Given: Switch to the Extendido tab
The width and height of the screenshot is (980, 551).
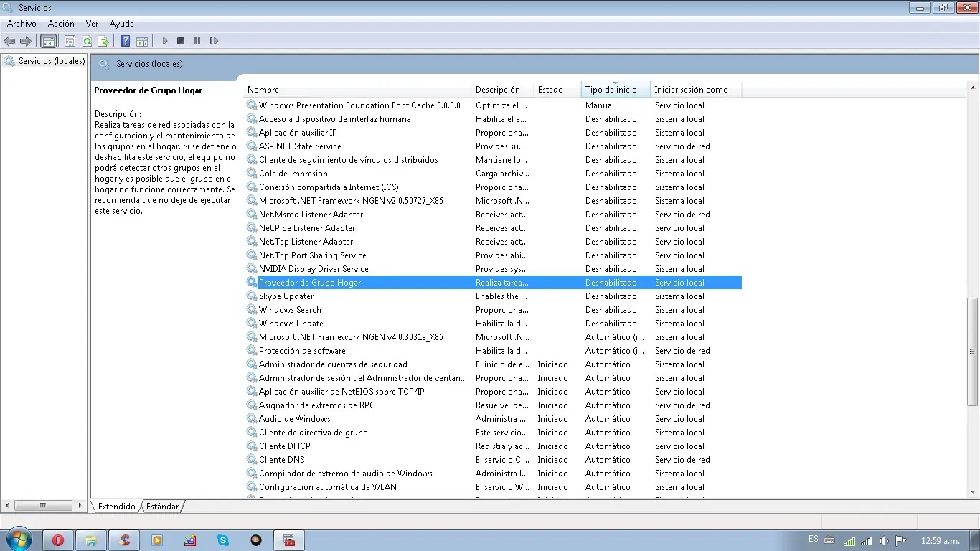Looking at the screenshot, I should 116,506.
